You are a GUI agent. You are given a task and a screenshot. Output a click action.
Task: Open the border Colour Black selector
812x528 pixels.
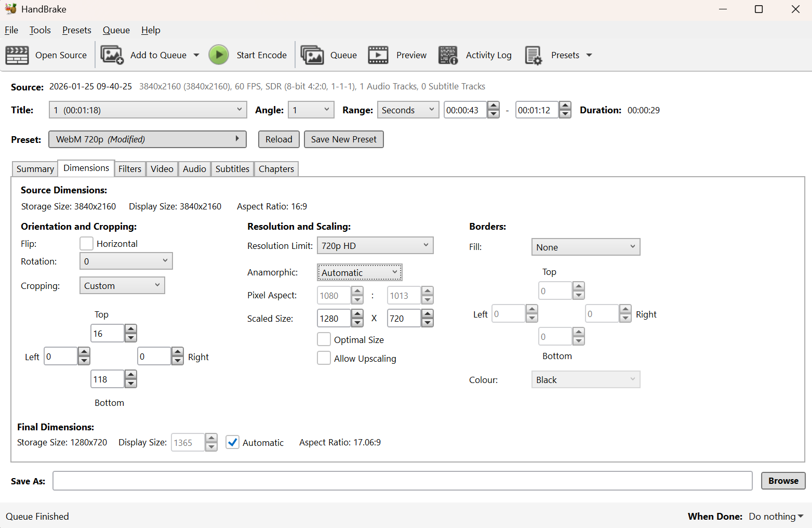[585, 380]
